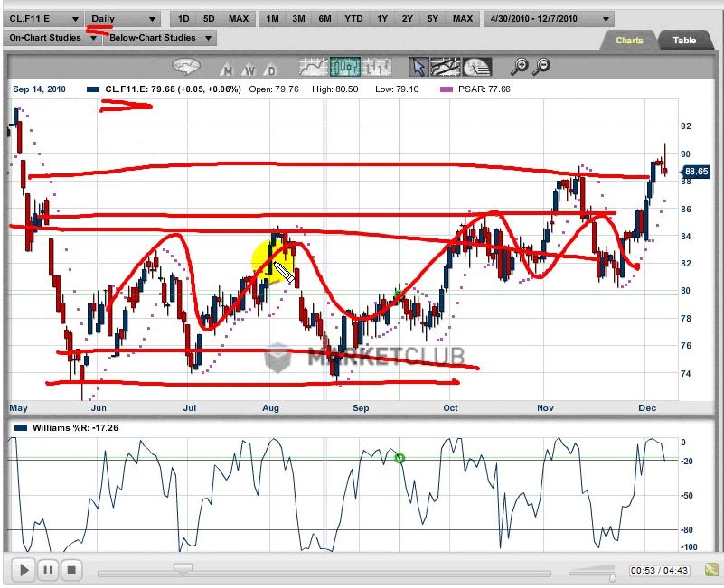
Task: Click the monthly 'M' triangle marker
Action: pos(226,70)
